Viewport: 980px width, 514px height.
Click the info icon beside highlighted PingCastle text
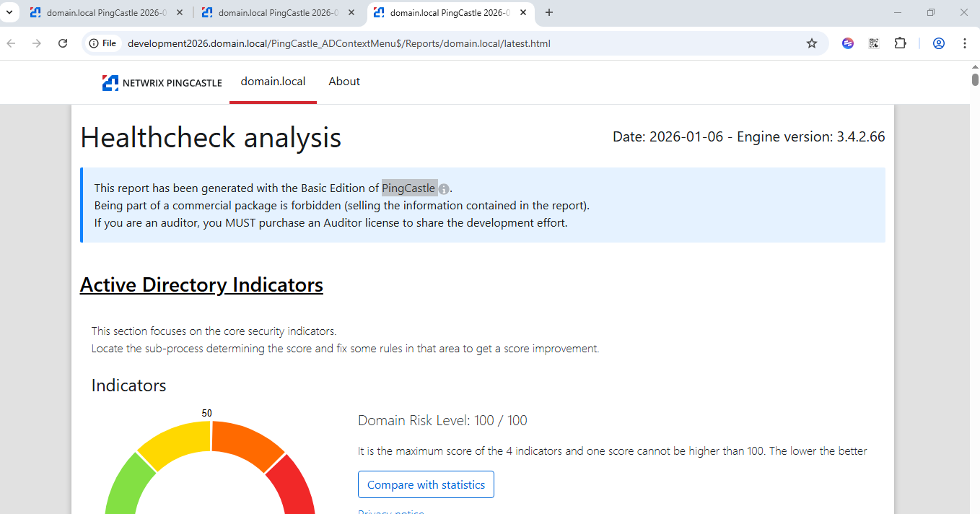click(444, 188)
